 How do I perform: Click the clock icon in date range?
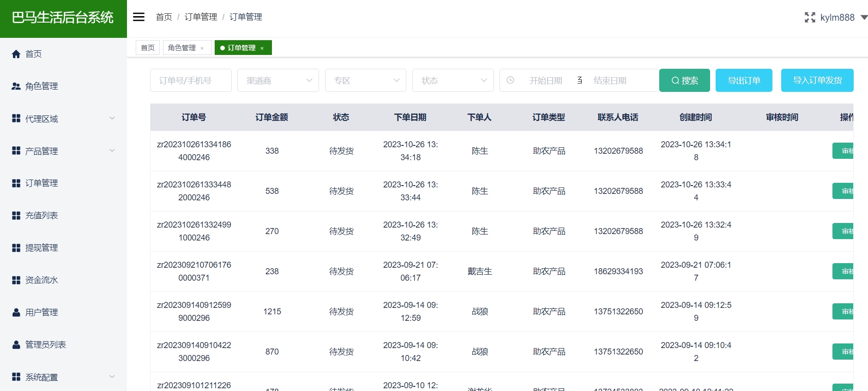(x=510, y=80)
